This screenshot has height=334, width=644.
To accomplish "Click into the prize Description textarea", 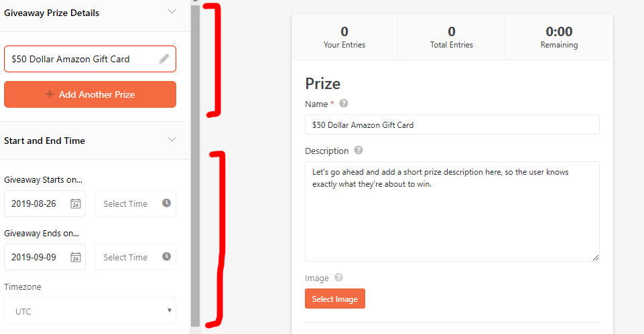I will tap(452, 211).
